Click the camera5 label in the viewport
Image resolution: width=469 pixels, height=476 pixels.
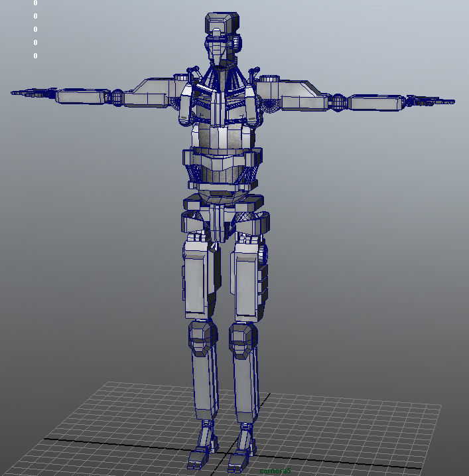pyautogui.click(x=275, y=471)
